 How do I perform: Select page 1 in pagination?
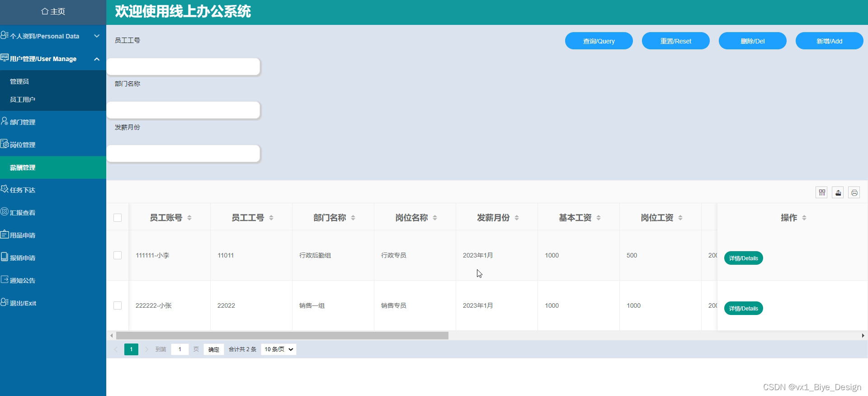[x=131, y=349]
